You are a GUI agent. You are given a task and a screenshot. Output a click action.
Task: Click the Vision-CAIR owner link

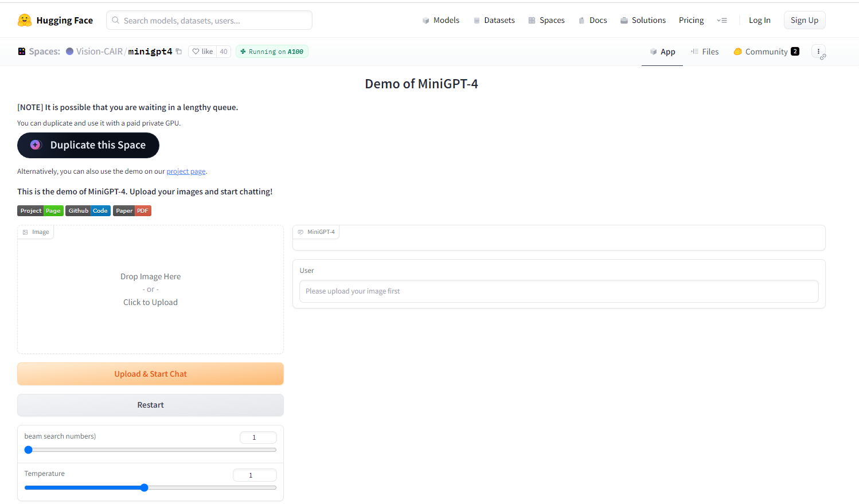click(x=99, y=52)
